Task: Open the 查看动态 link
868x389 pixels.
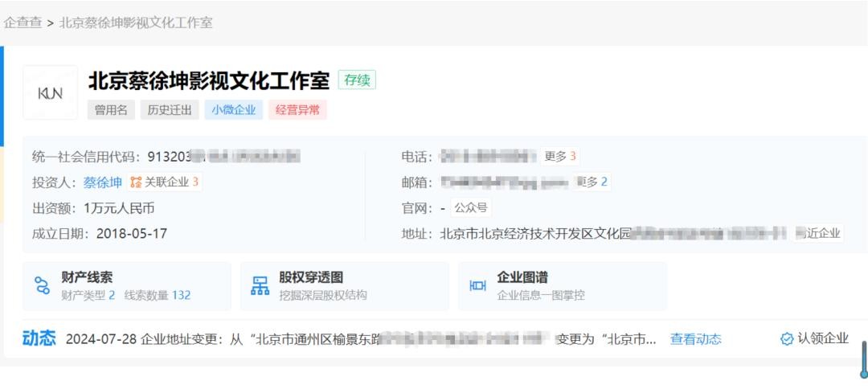Action: pyautogui.click(x=695, y=339)
